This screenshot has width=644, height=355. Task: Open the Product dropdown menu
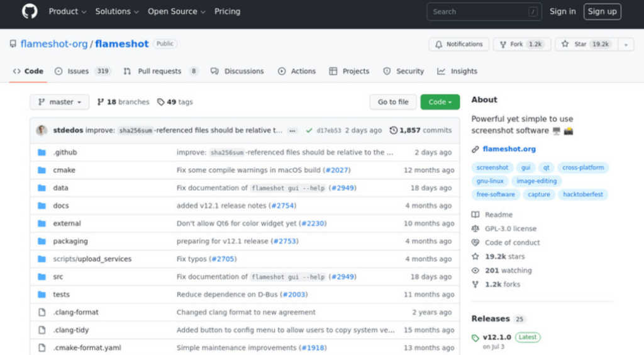coord(67,11)
